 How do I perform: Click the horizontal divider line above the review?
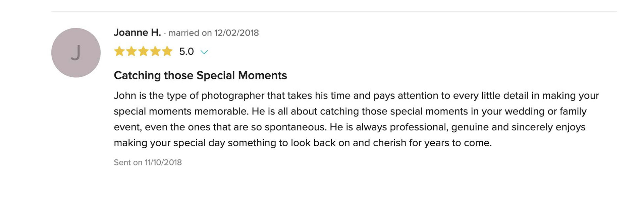pyautogui.click(x=334, y=11)
